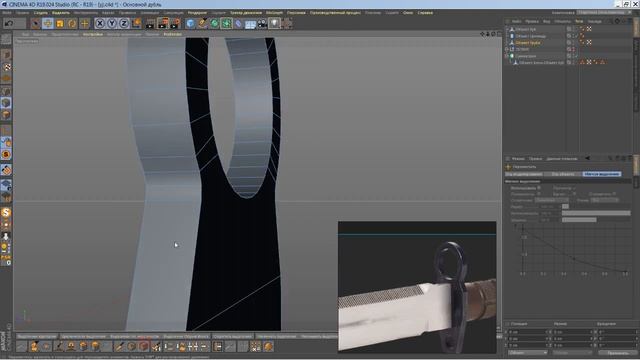Adjust the long gray slider in soft selection
Screen dimensions: 640x360
pos(596,213)
